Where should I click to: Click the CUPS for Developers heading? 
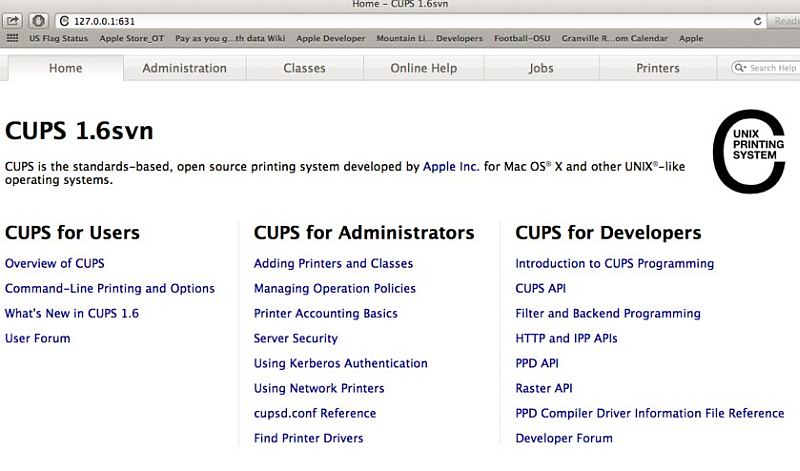(608, 233)
